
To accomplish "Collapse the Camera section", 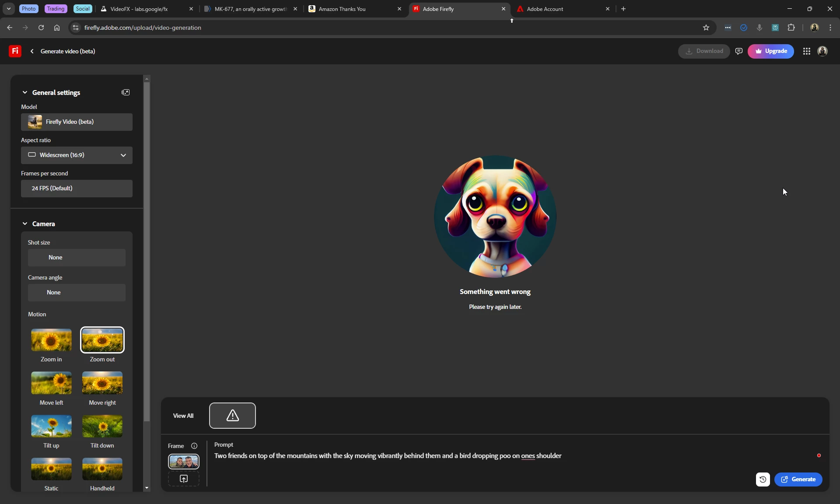I will click(x=25, y=224).
